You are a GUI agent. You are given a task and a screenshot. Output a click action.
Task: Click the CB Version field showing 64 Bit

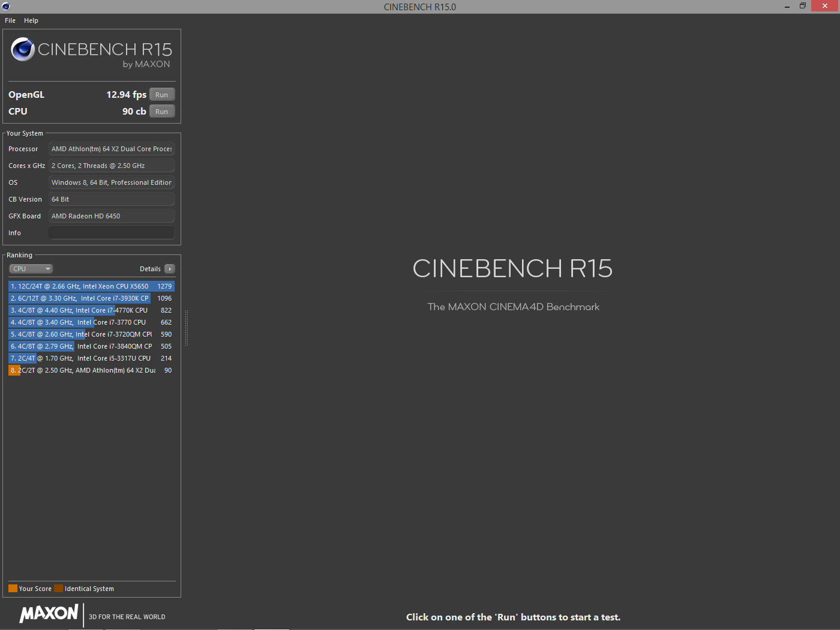112,199
